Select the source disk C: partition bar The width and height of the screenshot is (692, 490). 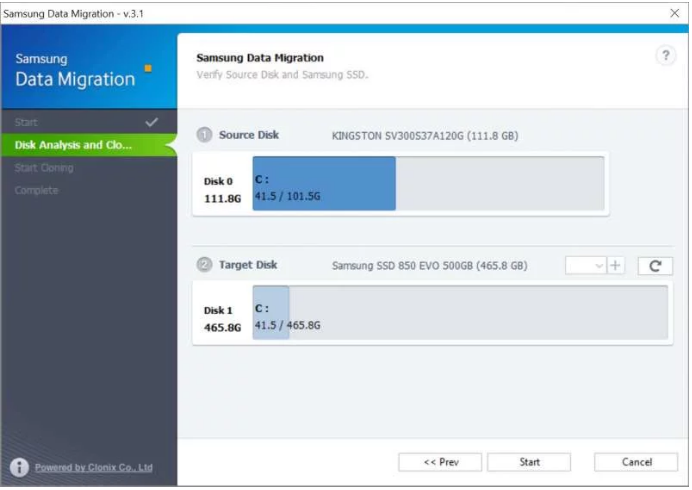pos(324,183)
